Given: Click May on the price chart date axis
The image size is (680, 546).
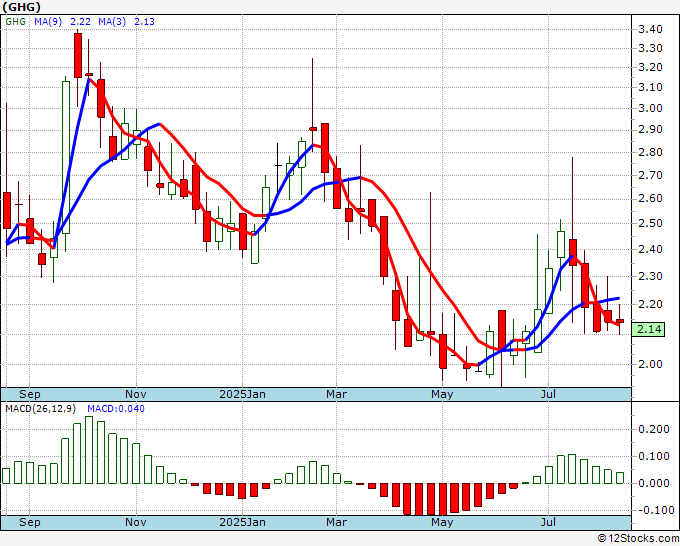Looking at the screenshot, I should (x=442, y=394).
